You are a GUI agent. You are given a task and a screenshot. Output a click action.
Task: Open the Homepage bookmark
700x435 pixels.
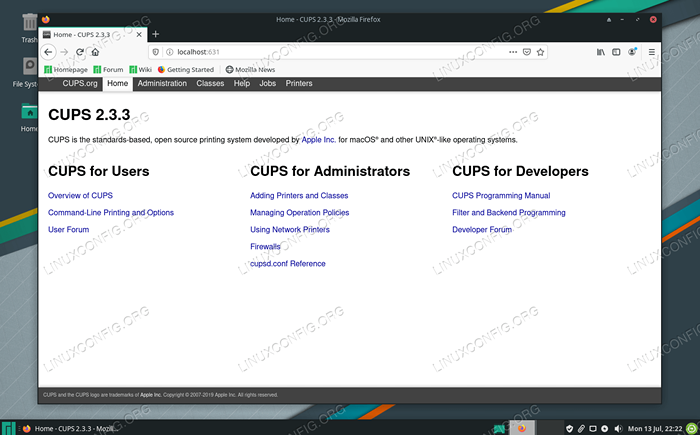coord(66,70)
